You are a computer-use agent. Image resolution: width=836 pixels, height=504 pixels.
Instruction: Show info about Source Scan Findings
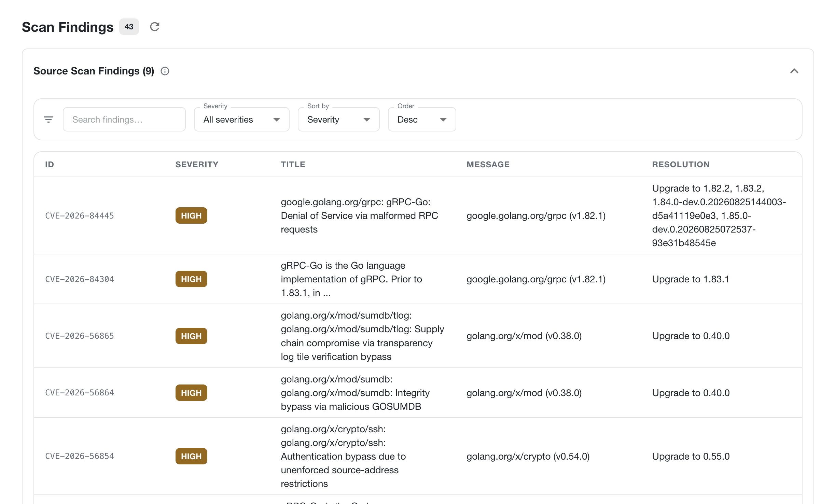pyautogui.click(x=165, y=71)
